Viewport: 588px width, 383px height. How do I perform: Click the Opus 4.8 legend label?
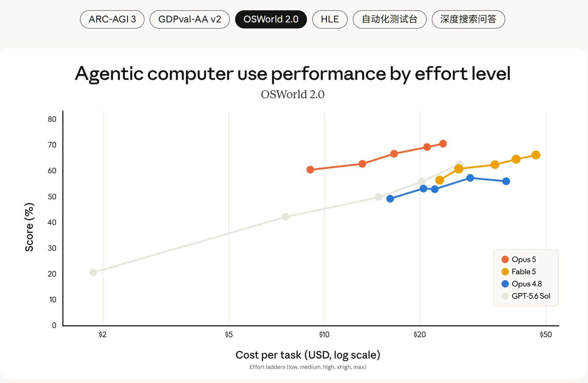(527, 284)
